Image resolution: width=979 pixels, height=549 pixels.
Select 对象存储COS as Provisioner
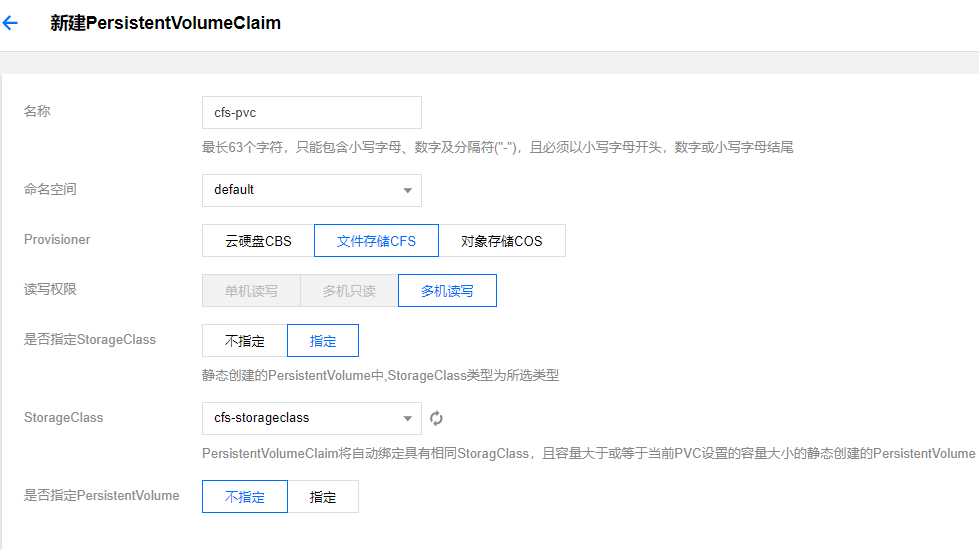[502, 240]
